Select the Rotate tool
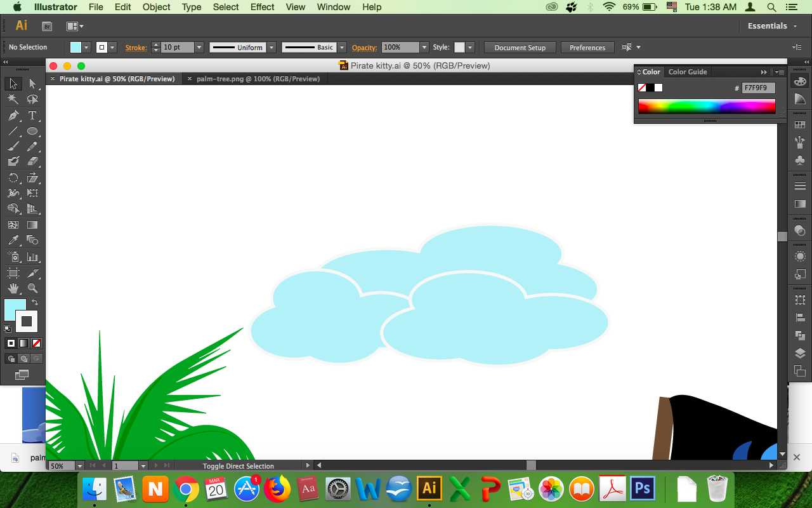The width and height of the screenshot is (812, 508). (13, 178)
